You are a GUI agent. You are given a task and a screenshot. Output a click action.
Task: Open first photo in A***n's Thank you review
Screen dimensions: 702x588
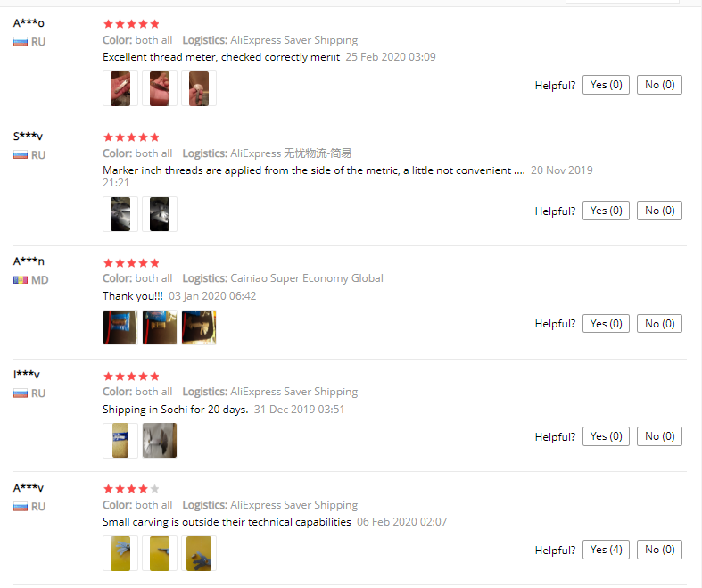(x=120, y=327)
